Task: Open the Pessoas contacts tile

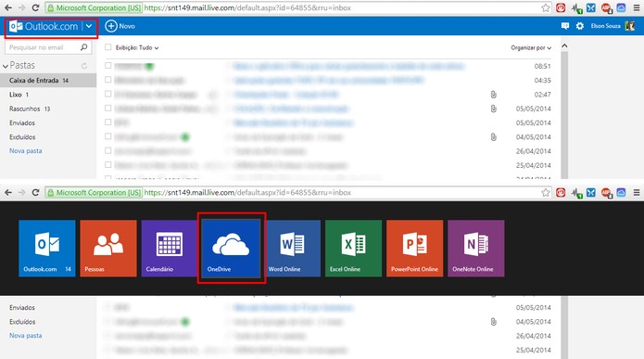Action: click(x=108, y=248)
